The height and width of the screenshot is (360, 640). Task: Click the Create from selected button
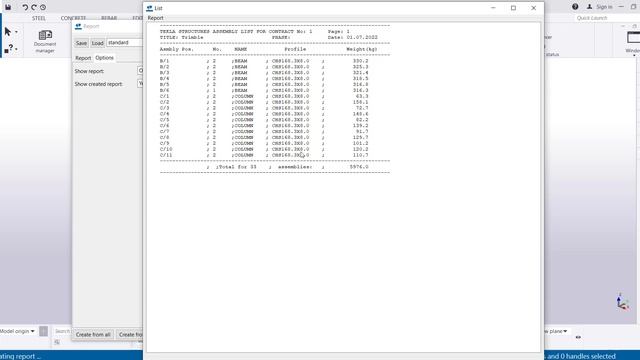[130, 334]
